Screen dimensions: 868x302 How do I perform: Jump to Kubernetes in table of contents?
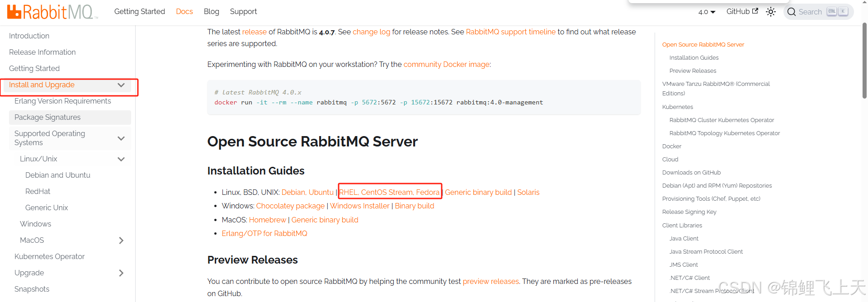pyautogui.click(x=678, y=107)
